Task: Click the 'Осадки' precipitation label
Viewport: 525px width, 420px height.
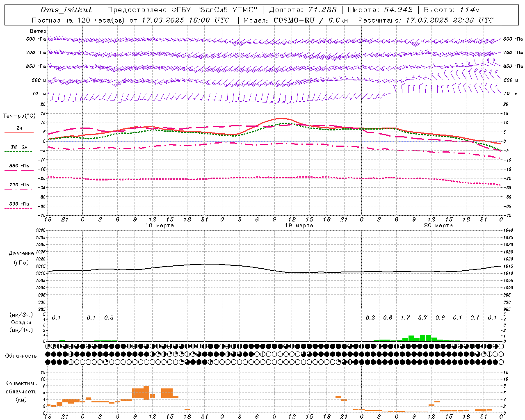Action: (21, 322)
